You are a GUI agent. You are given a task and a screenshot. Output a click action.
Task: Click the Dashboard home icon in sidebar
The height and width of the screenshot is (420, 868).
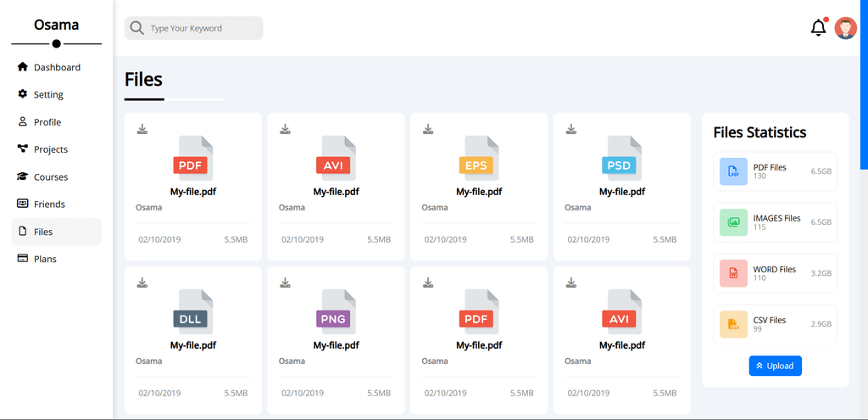(23, 67)
